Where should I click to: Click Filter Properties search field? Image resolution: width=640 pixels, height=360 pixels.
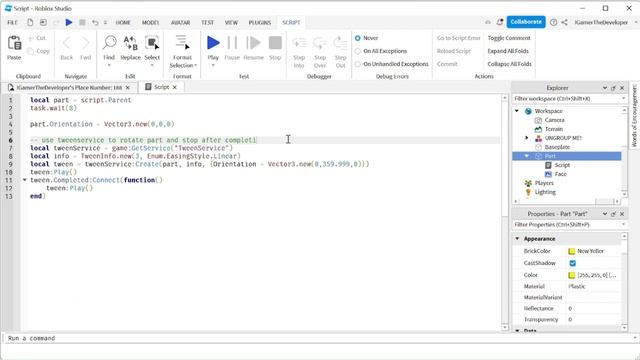[569, 224]
